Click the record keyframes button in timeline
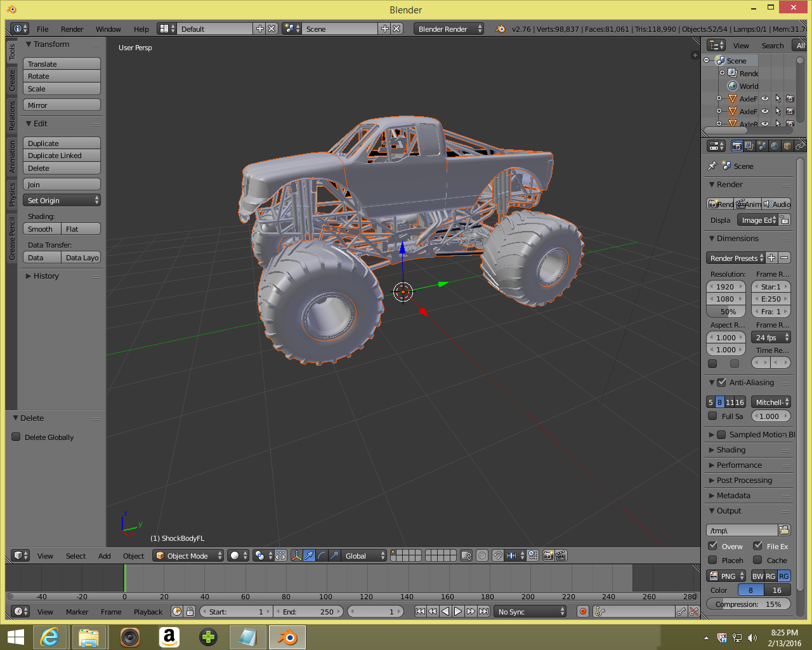812x650 pixels. (582, 611)
